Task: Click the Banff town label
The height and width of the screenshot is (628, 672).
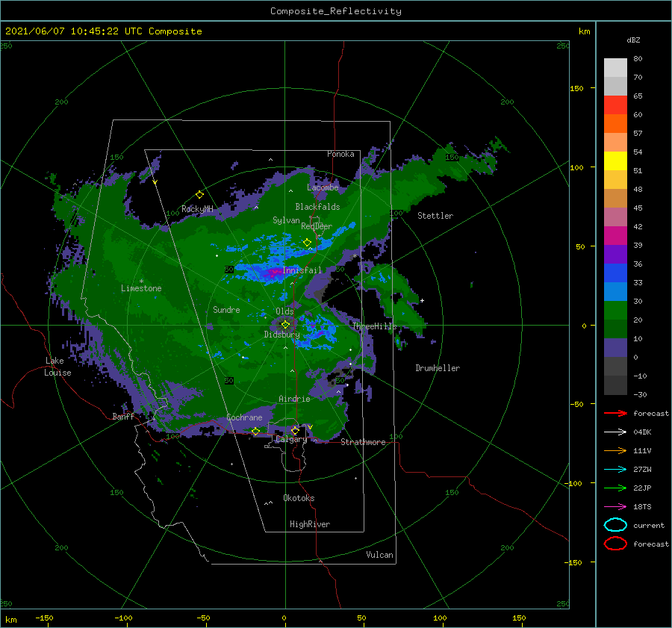Action: point(123,416)
